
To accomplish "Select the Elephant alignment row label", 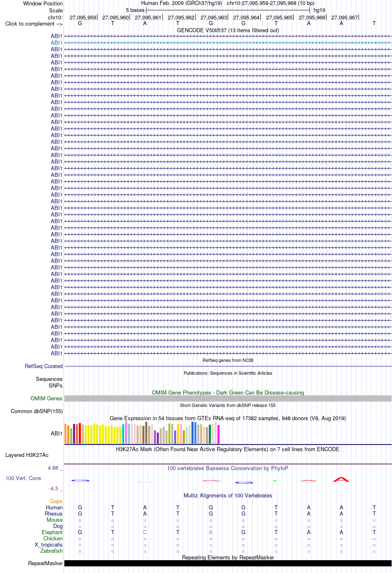I will pos(52,532).
